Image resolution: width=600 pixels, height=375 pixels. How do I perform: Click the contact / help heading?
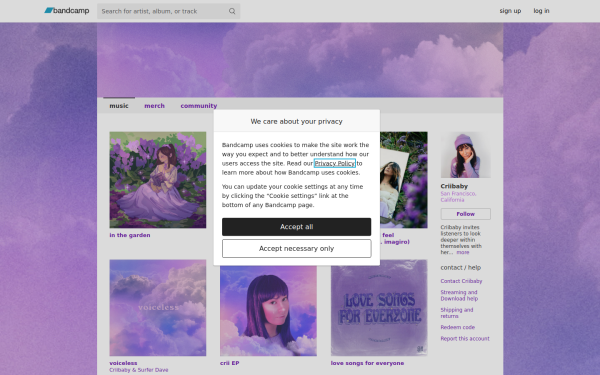(x=461, y=267)
